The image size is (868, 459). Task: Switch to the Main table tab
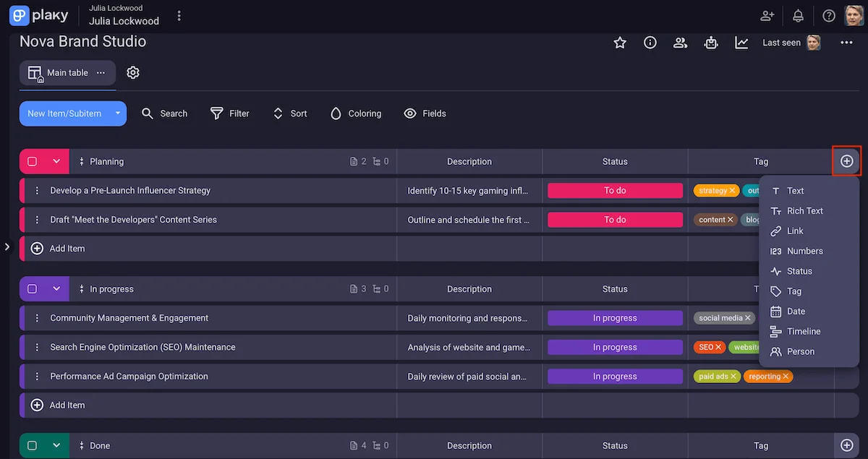pos(67,72)
